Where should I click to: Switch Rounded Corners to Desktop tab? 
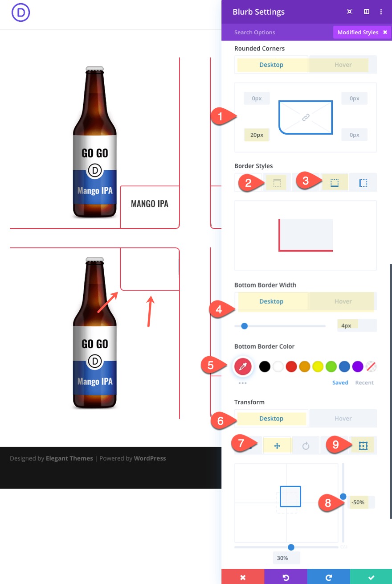click(x=271, y=65)
